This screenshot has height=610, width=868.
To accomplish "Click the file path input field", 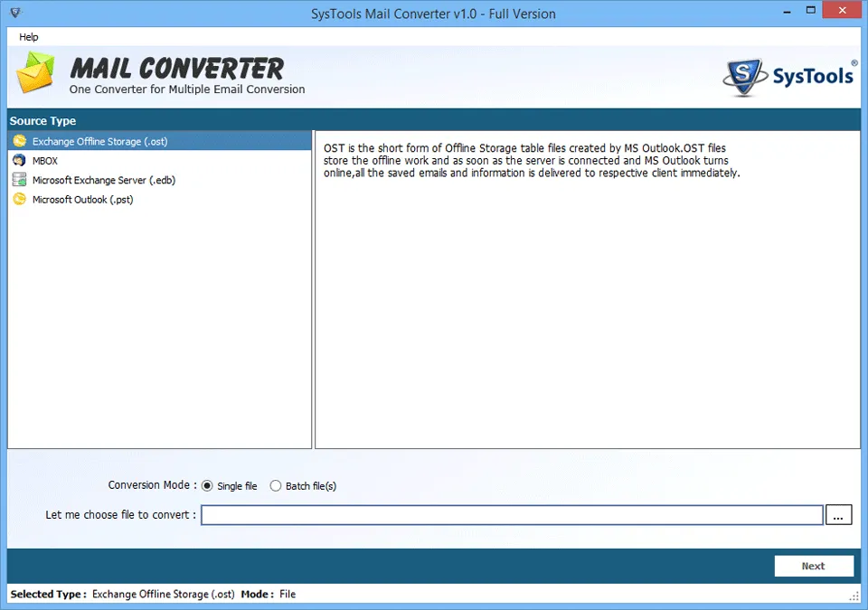I will click(x=512, y=515).
